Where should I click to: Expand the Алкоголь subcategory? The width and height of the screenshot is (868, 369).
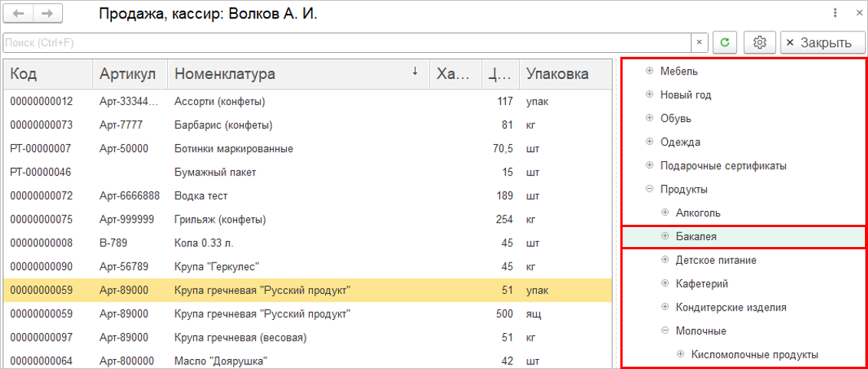[665, 213]
